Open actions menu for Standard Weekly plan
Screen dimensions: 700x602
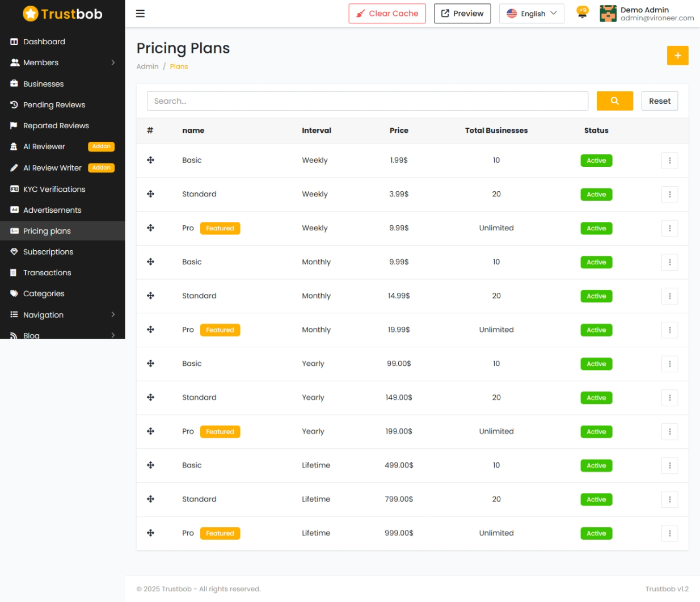[x=669, y=195]
